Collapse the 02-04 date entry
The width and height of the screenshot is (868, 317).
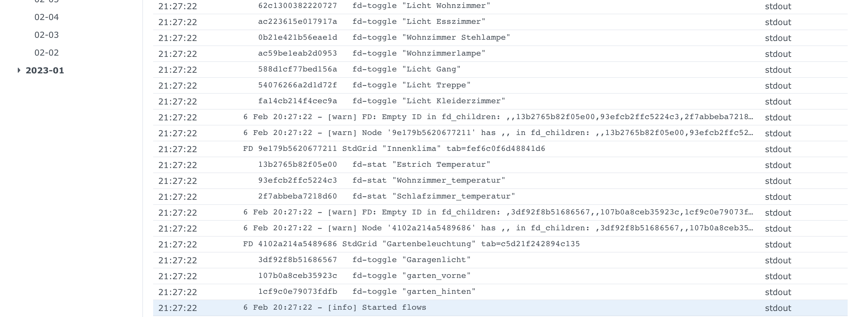pos(46,17)
